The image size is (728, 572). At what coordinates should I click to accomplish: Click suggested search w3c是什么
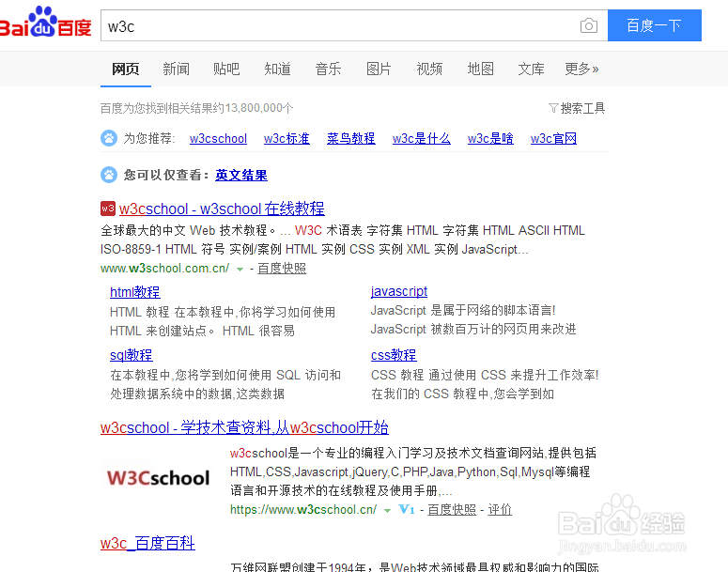click(x=422, y=138)
